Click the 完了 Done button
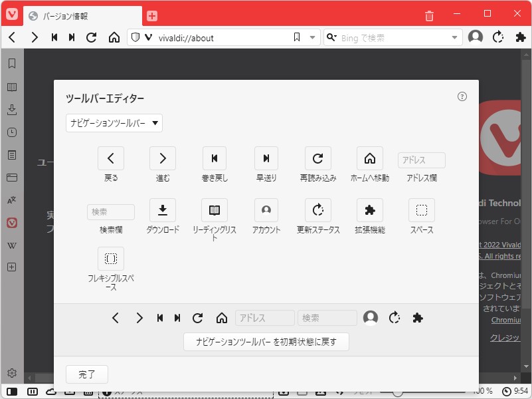 tap(87, 374)
